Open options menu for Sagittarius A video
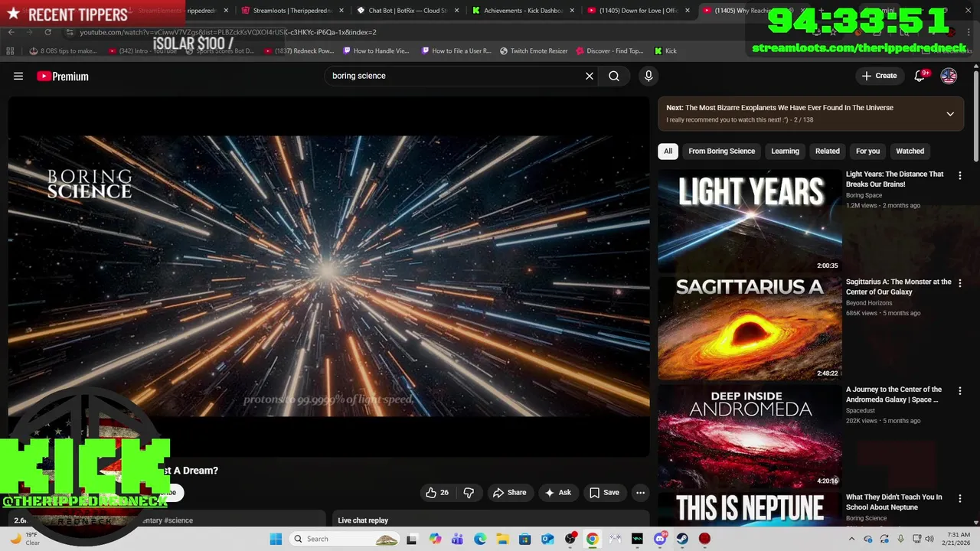The height and width of the screenshot is (551, 980). [x=960, y=283]
